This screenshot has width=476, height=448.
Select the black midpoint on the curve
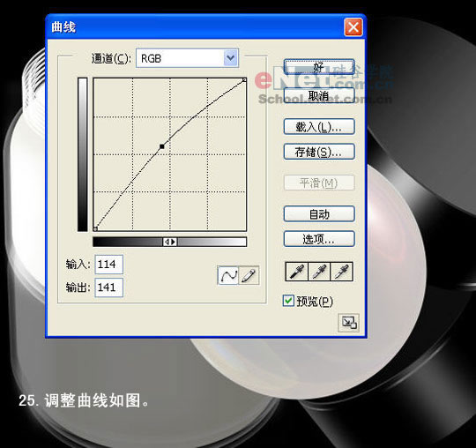click(x=162, y=146)
